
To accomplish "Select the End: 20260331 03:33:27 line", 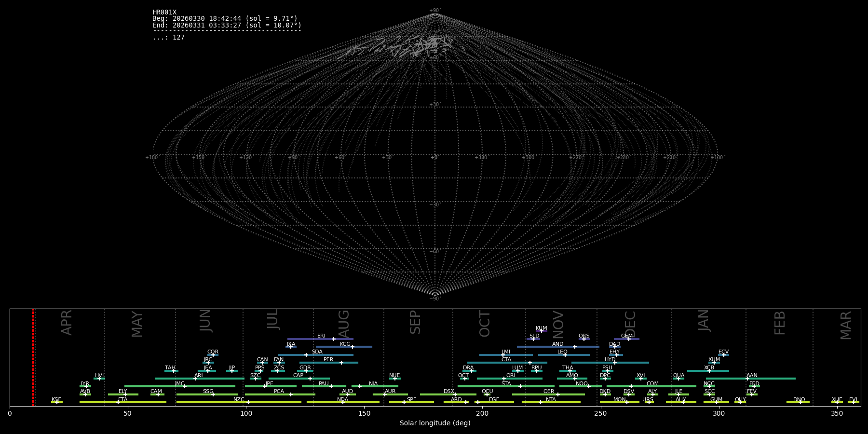I will tap(227, 25).
